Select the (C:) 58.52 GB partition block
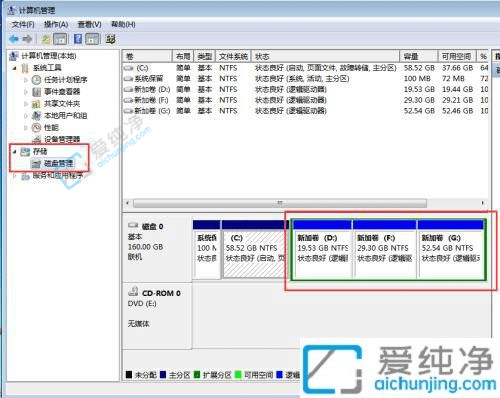 click(x=255, y=249)
